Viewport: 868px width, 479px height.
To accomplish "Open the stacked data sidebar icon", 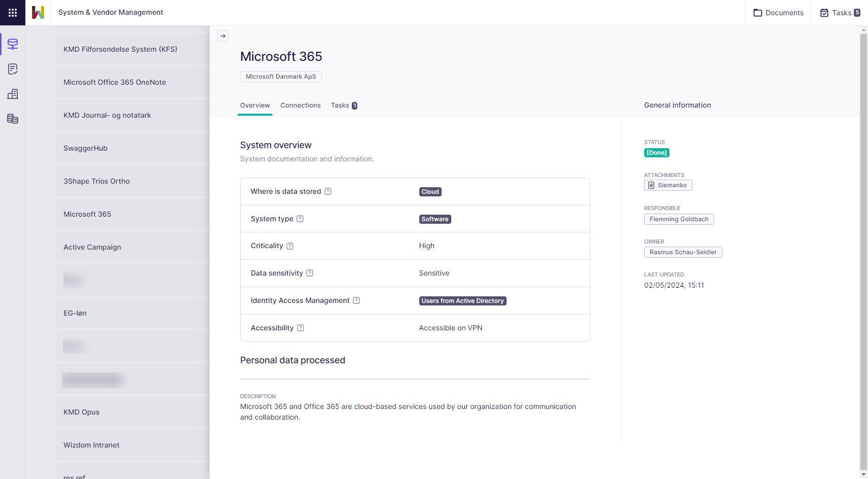I will point(13,119).
